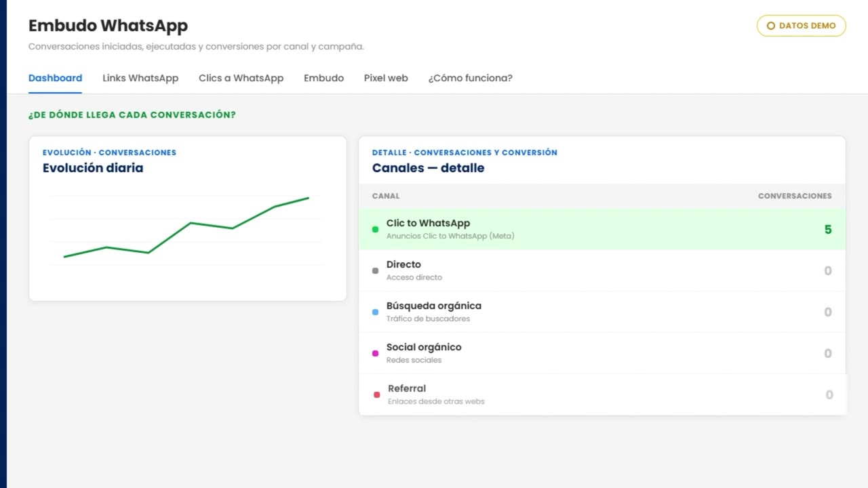Go to the Embudo tab
The image size is (868, 488).
click(323, 78)
